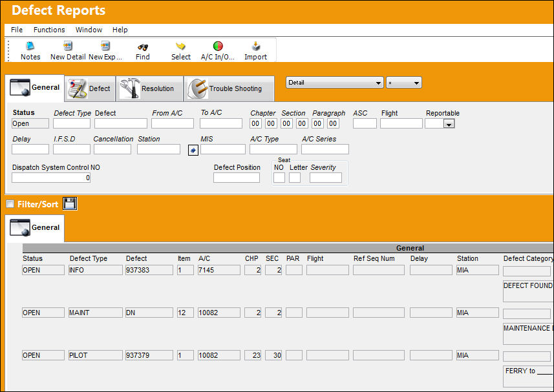Open the Window menu

point(89,30)
